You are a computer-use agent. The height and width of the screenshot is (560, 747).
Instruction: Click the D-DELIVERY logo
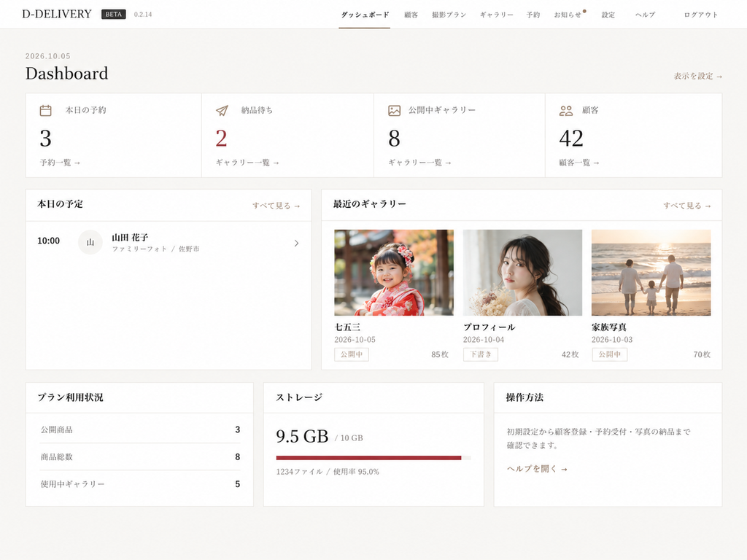coord(57,14)
